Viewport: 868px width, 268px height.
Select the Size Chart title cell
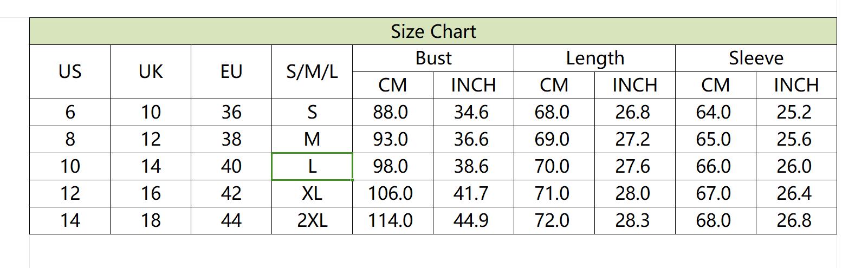pyautogui.click(x=433, y=31)
